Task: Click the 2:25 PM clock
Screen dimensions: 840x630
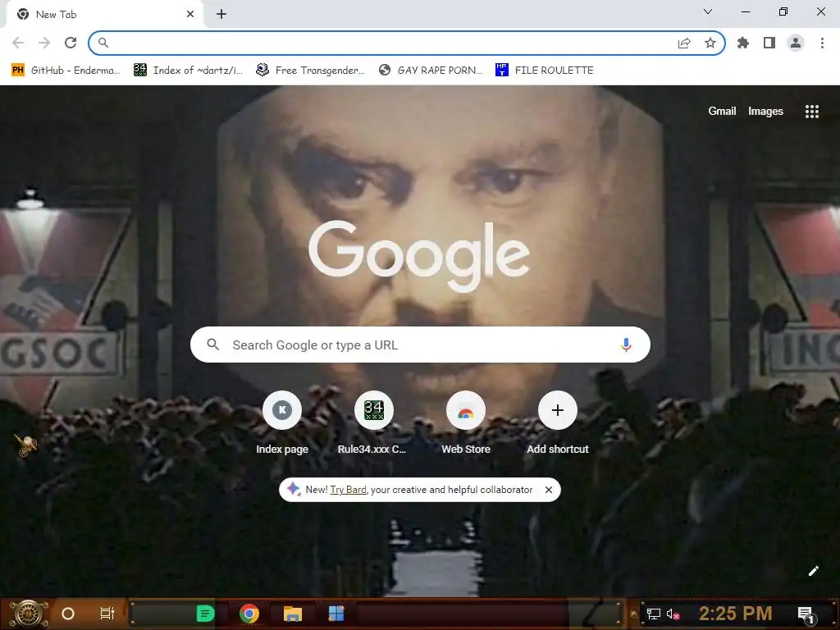Action: (736, 614)
